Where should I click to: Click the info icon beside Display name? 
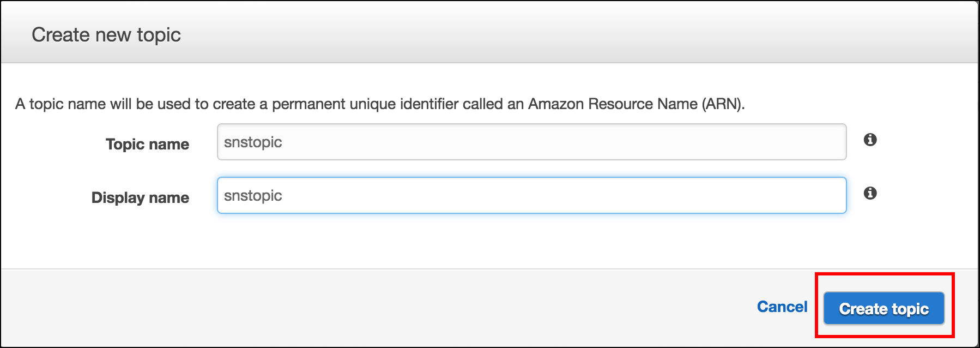point(870,193)
